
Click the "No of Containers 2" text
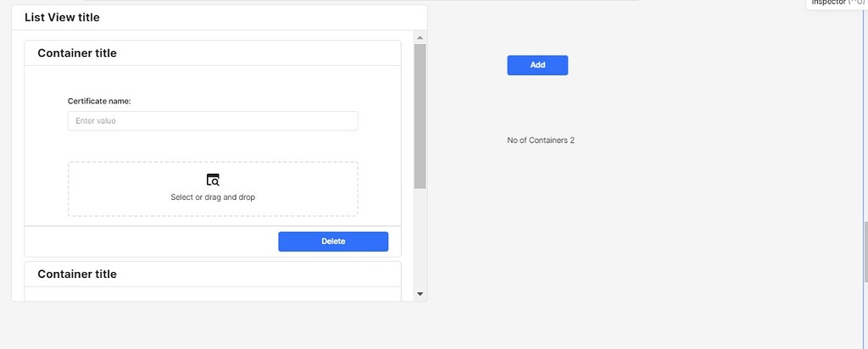[541, 141]
